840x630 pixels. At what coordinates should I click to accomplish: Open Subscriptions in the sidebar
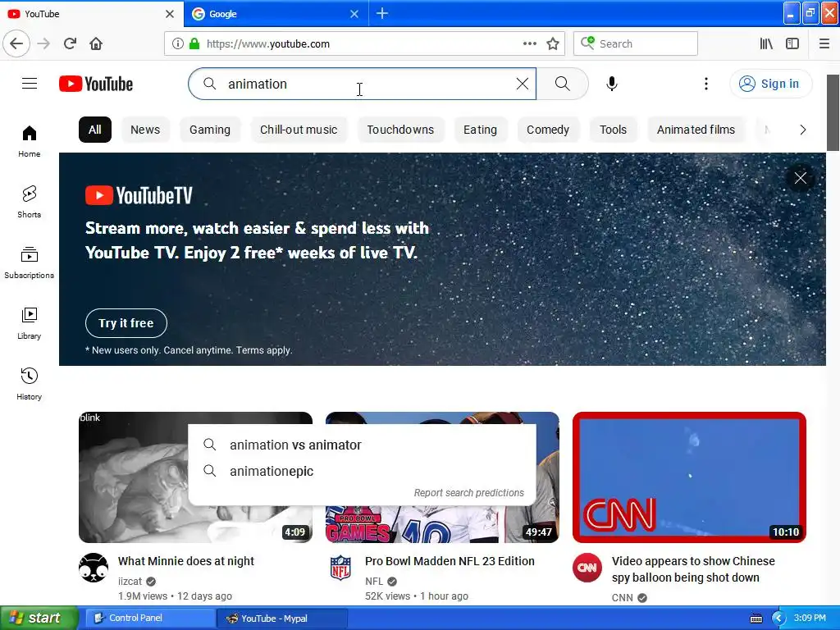(x=29, y=262)
